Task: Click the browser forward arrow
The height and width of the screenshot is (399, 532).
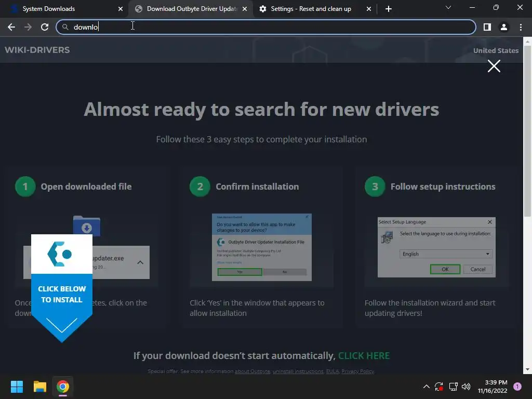Action: (x=28, y=27)
